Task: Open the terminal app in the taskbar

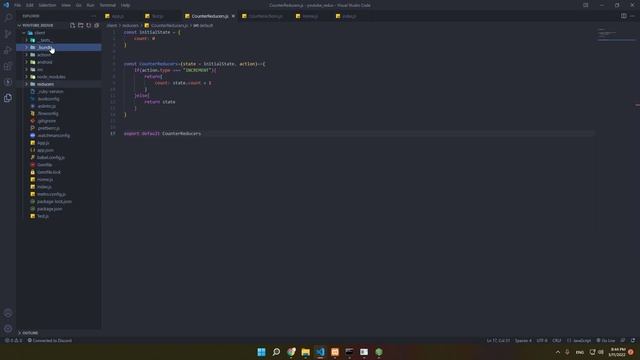Action: click(349, 352)
